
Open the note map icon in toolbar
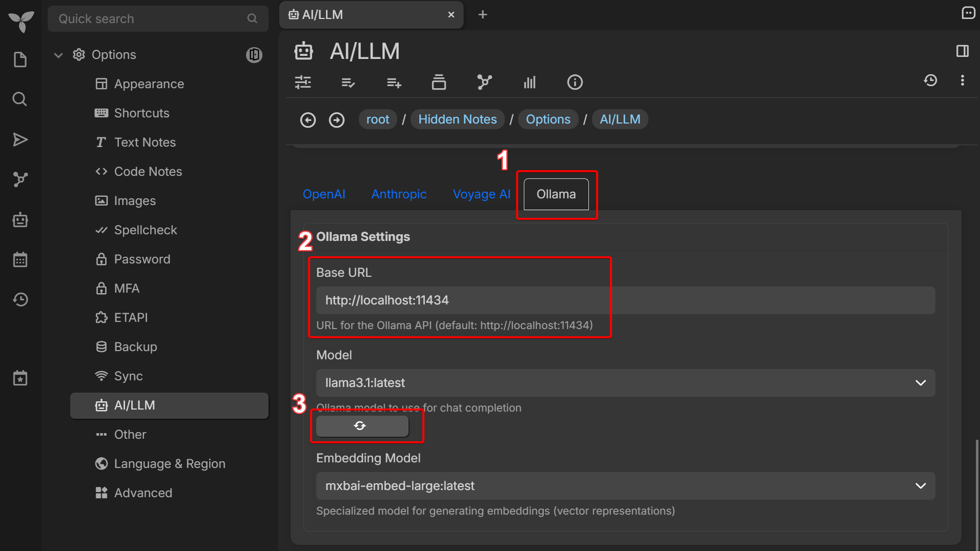484,82
